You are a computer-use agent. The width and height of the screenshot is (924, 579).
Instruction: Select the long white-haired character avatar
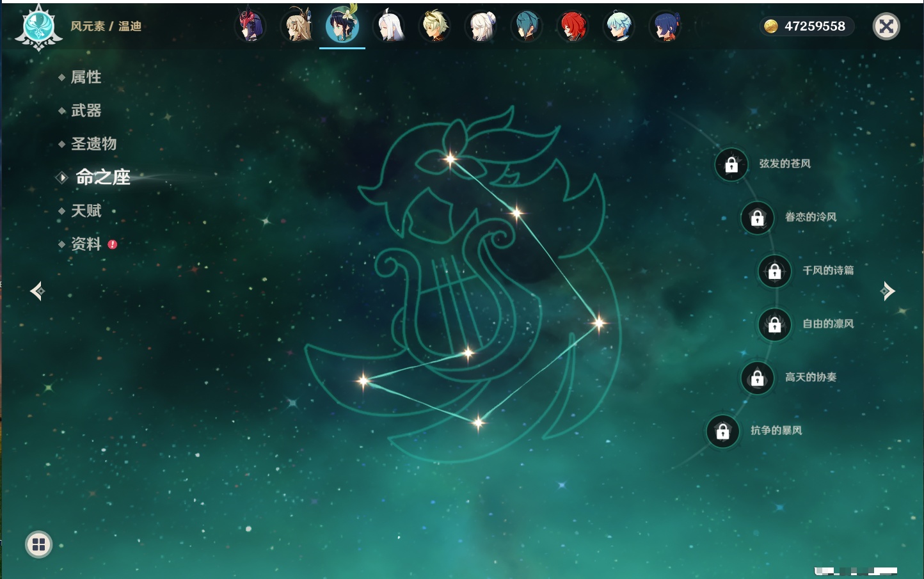pyautogui.click(x=389, y=26)
